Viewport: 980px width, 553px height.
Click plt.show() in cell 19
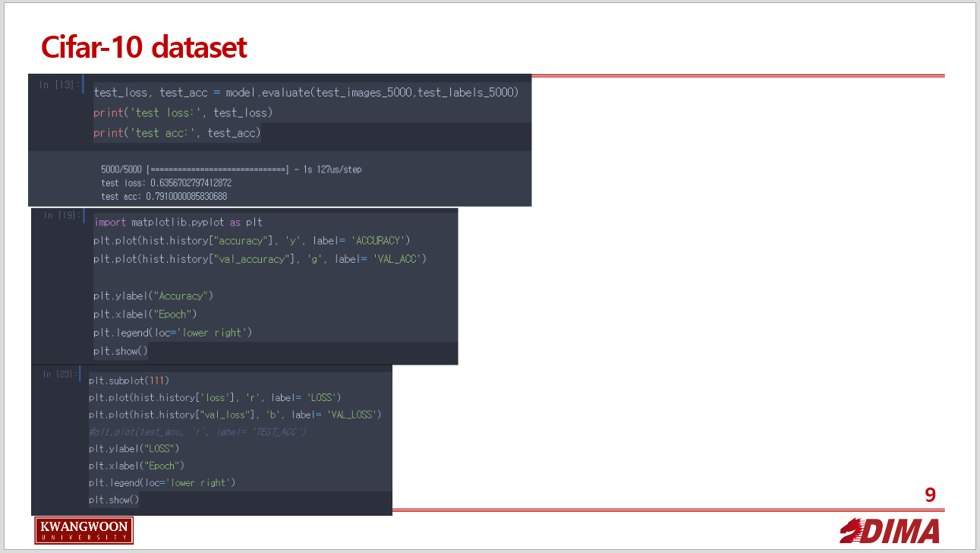coord(121,351)
